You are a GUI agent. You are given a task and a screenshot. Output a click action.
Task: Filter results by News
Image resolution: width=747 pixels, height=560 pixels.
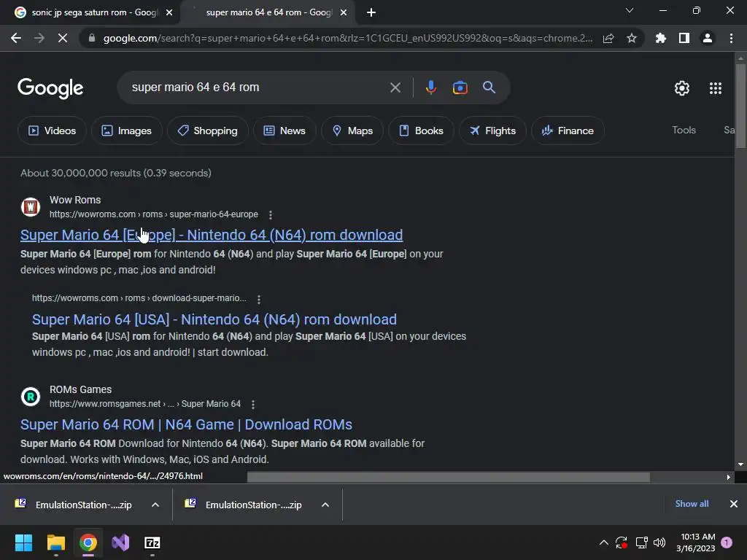click(x=285, y=131)
